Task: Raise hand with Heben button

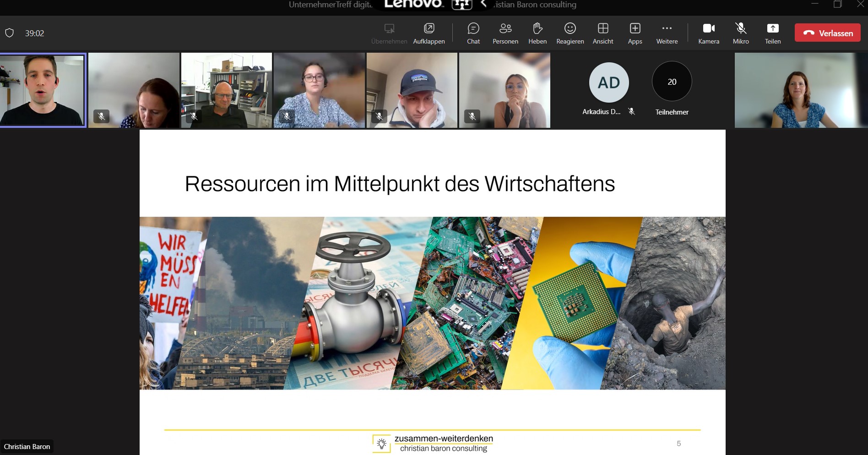Action: click(537, 33)
